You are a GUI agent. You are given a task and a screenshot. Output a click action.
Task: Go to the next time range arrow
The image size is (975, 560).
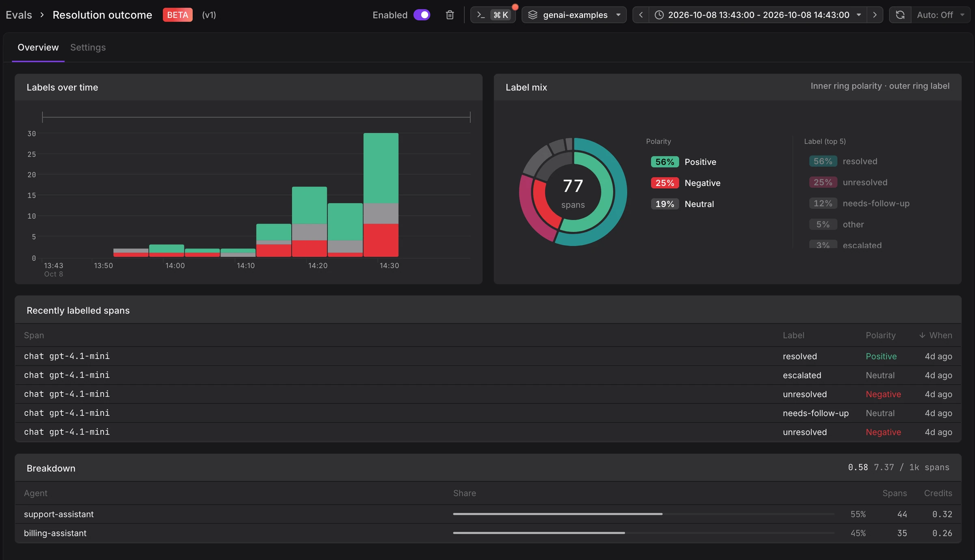(x=875, y=15)
